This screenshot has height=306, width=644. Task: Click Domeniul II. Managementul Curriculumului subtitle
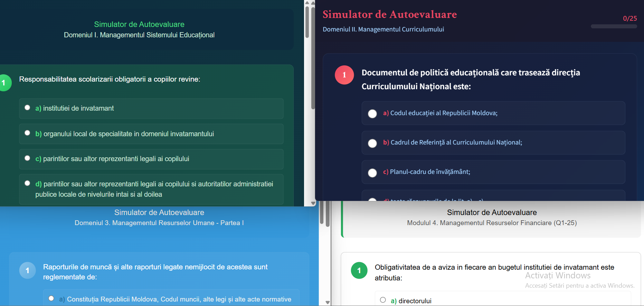point(383,29)
